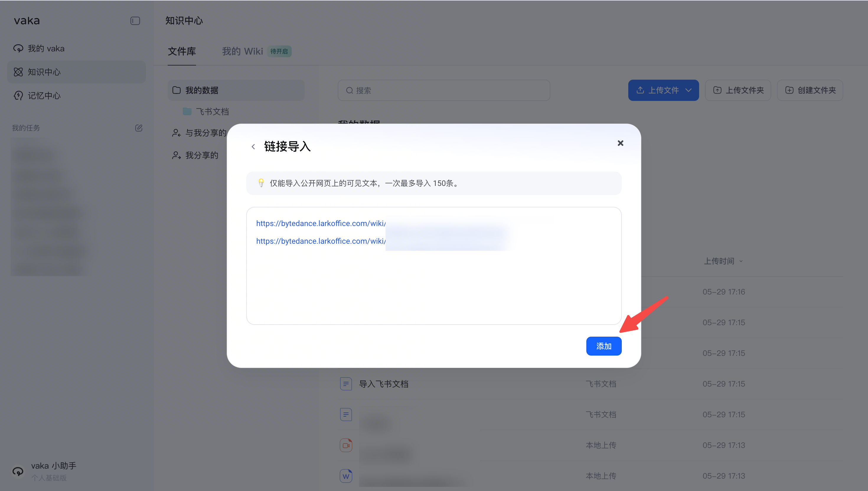Click the 我的任务 label
Image resolution: width=868 pixels, height=491 pixels.
[26, 128]
